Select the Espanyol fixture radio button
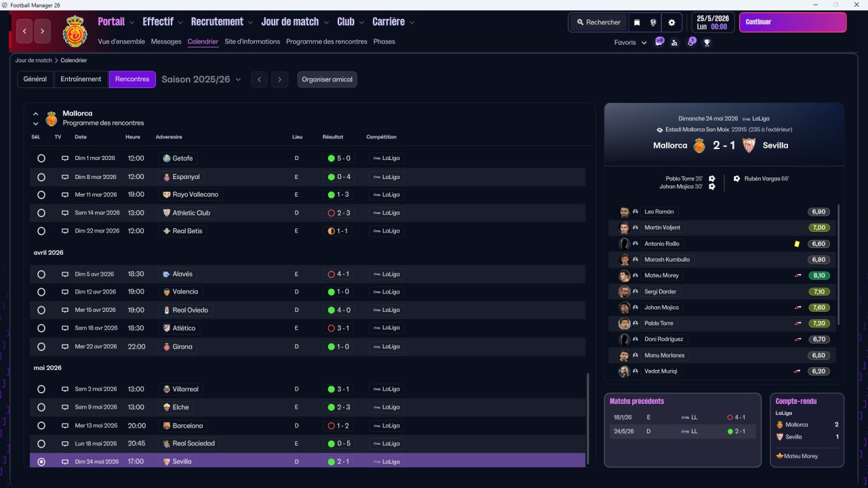868x488 pixels. (x=41, y=177)
